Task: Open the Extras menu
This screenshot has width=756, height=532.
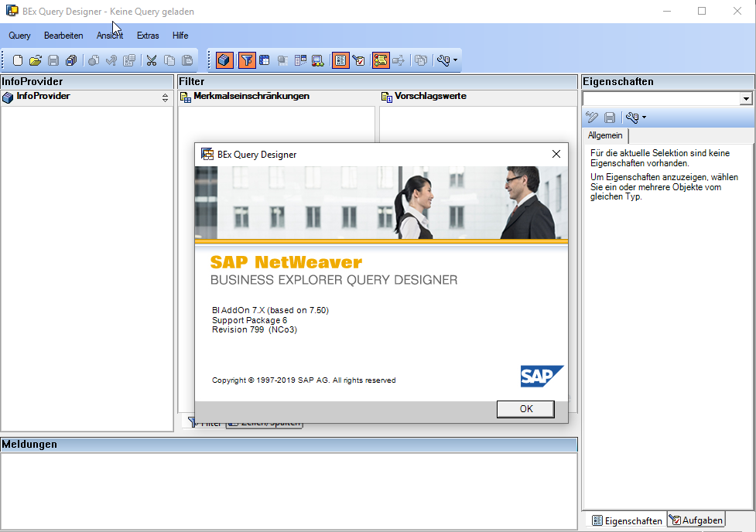Action: (148, 36)
